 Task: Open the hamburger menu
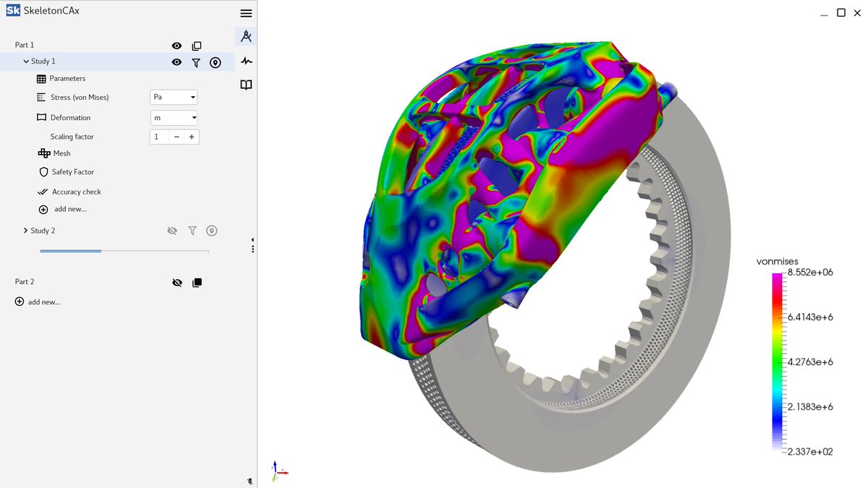tap(246, 13)
